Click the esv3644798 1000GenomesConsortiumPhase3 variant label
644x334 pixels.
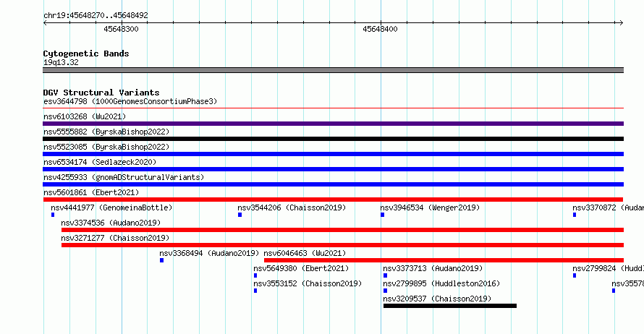pos(130,101)
